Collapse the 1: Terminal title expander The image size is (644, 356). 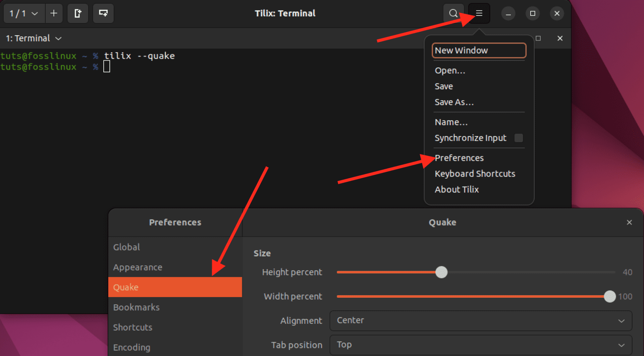(59, 38)
